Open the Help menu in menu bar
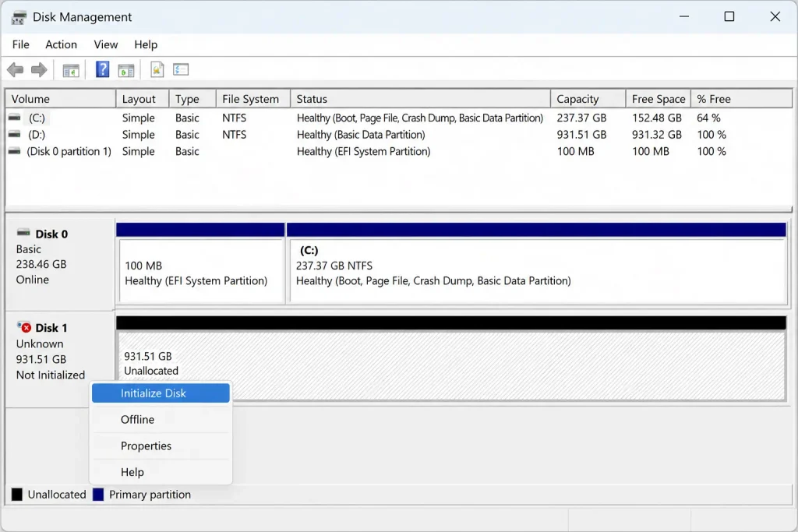The height and width of the screenshot is (532, 798). (x=146, y=44)
